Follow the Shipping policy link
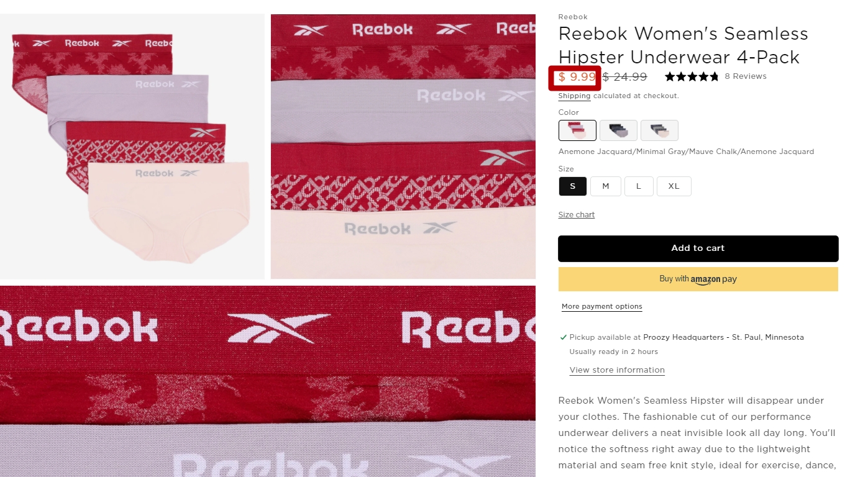This screenshot has width=868, height=477. tap(575, 96)
